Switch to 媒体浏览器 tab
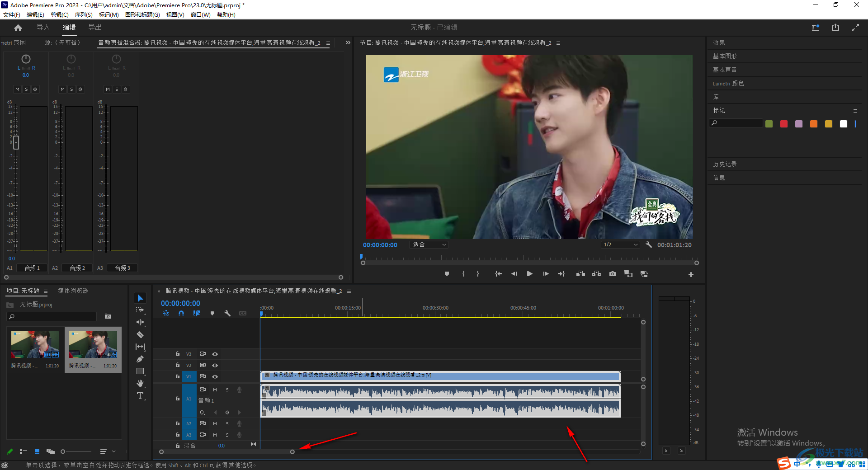The width and height of the screenshot is (868, 470). (73, 291)
